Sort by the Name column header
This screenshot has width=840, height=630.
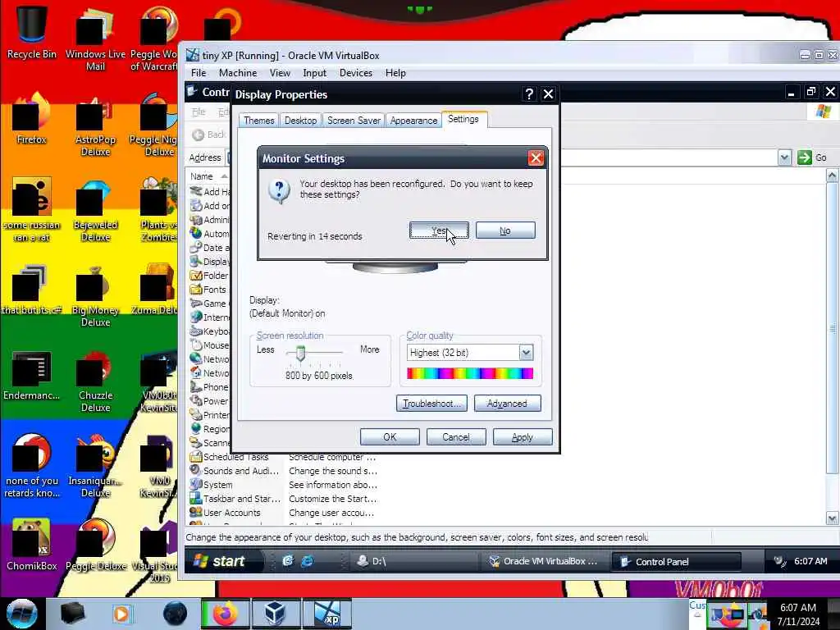(x=202, y=176)
